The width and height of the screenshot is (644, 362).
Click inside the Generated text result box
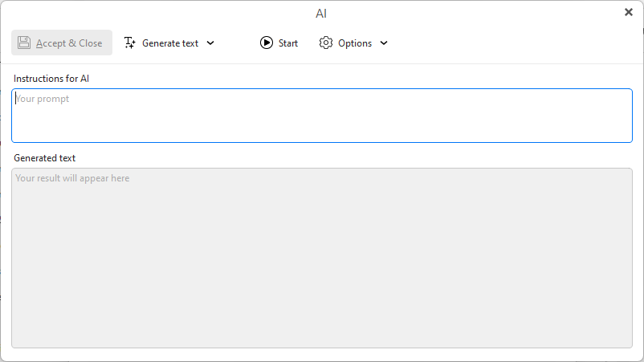click(321, 257)
